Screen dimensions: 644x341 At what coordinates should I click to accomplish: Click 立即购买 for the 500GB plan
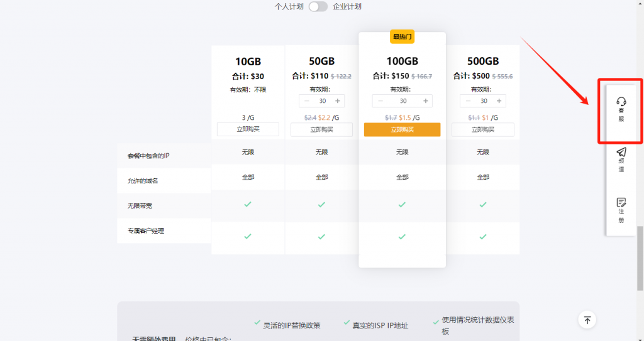(x=482, y=129)
